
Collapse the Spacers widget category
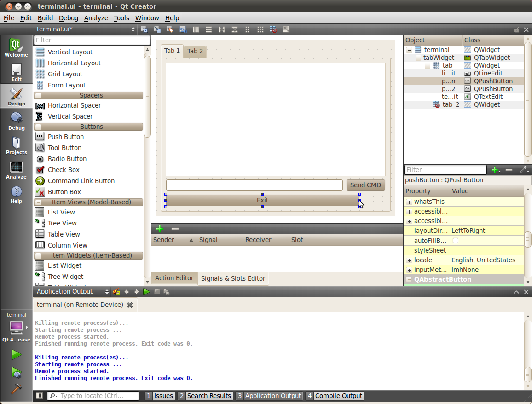(39, 96)
